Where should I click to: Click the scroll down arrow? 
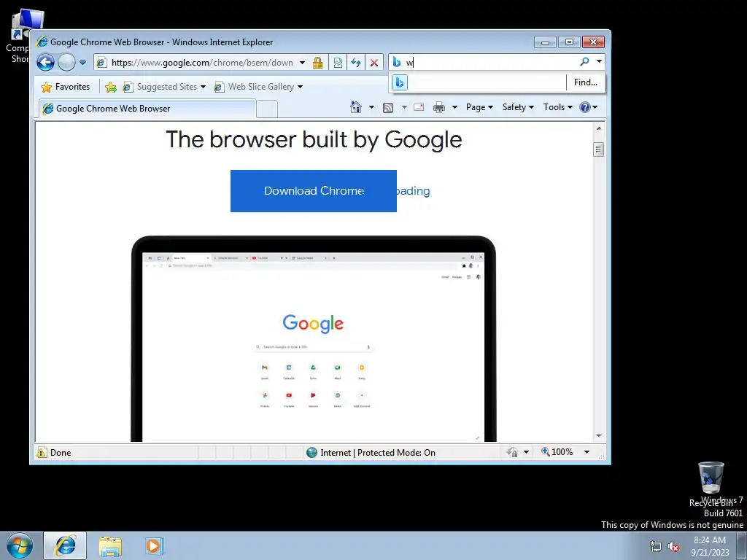pos(599,436)
